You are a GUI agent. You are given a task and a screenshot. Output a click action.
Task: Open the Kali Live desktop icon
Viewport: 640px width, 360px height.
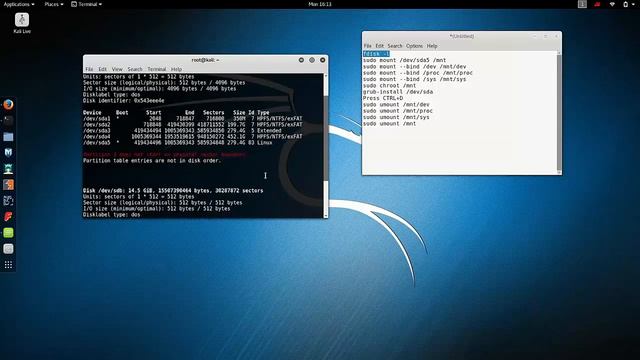tap(22, 23)
